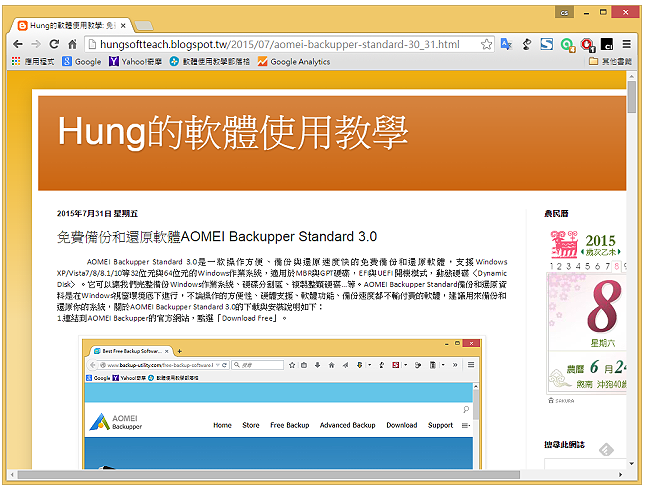This screenshot has height=490, width=647.
Task: Click the search magnifier in embedded screenshot
Action: tap(466, 409)
